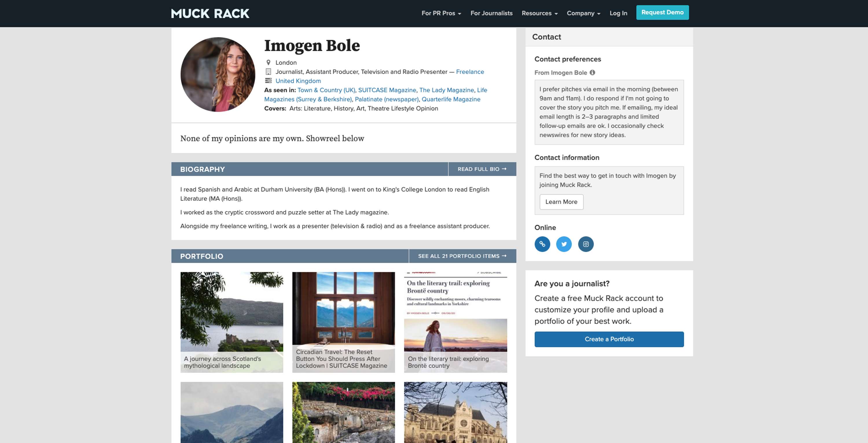Click the Contact information heading
Viewport: 868px width, 443px height.
pyautogui.click(x=567, y=157)
